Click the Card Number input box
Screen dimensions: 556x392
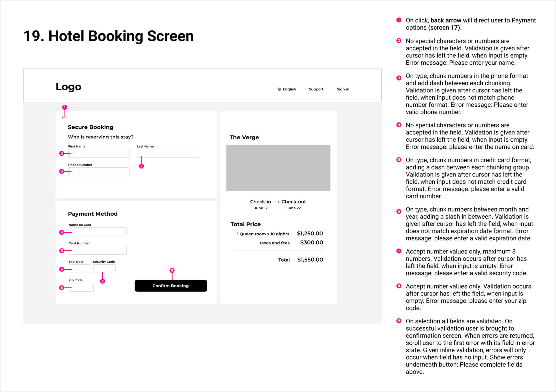[98, 250]
